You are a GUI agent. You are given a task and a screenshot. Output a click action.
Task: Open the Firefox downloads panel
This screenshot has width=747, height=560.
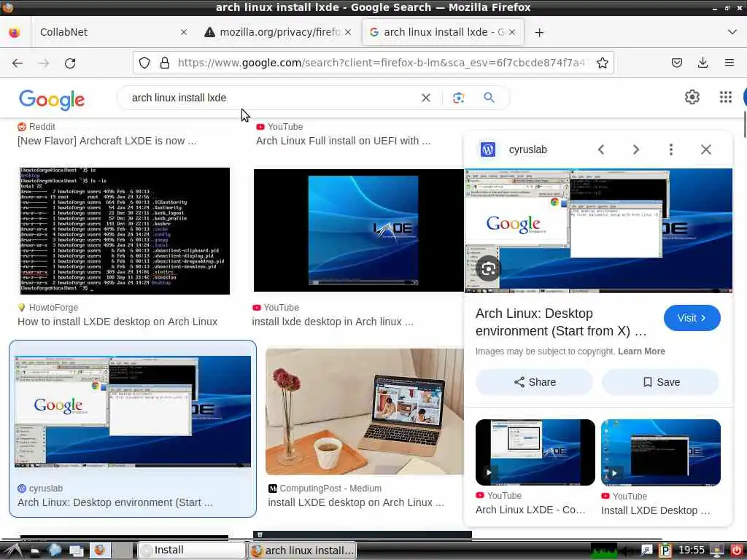[x=703, y=63]
